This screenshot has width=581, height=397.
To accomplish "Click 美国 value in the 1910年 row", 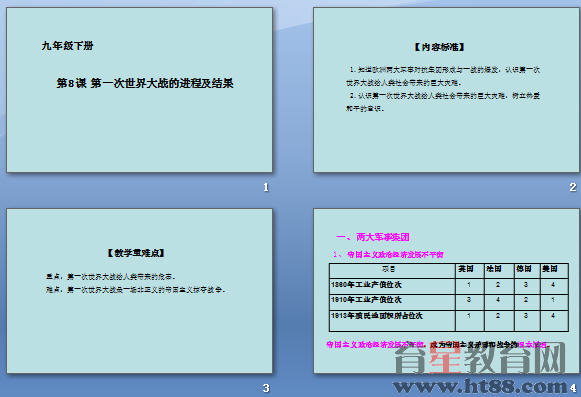I will click(554, 302).
